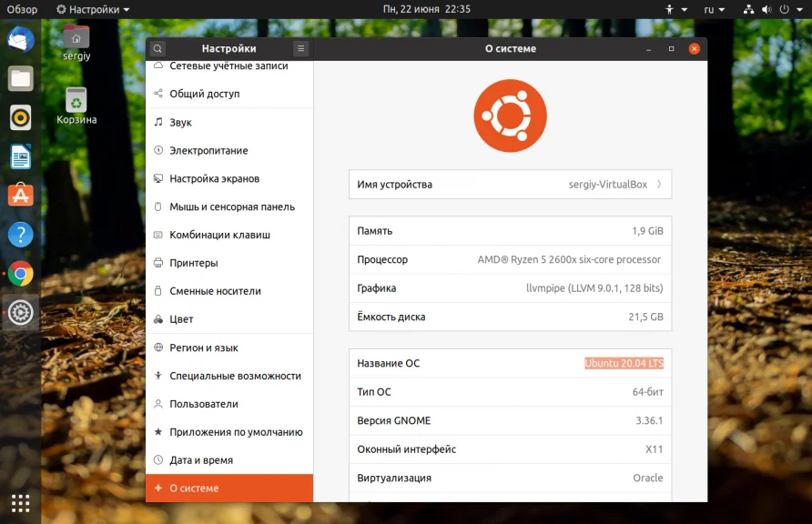This screenshot has width=812, height=524.
Task: Open the hamburger menu in Settings header
Action: click(x=301, y=48)
